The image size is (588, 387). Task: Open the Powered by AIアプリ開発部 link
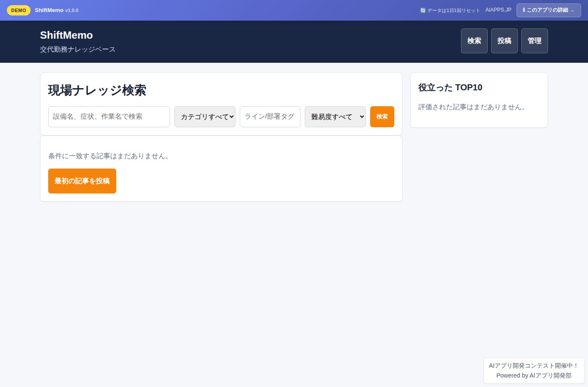[534, 375]
